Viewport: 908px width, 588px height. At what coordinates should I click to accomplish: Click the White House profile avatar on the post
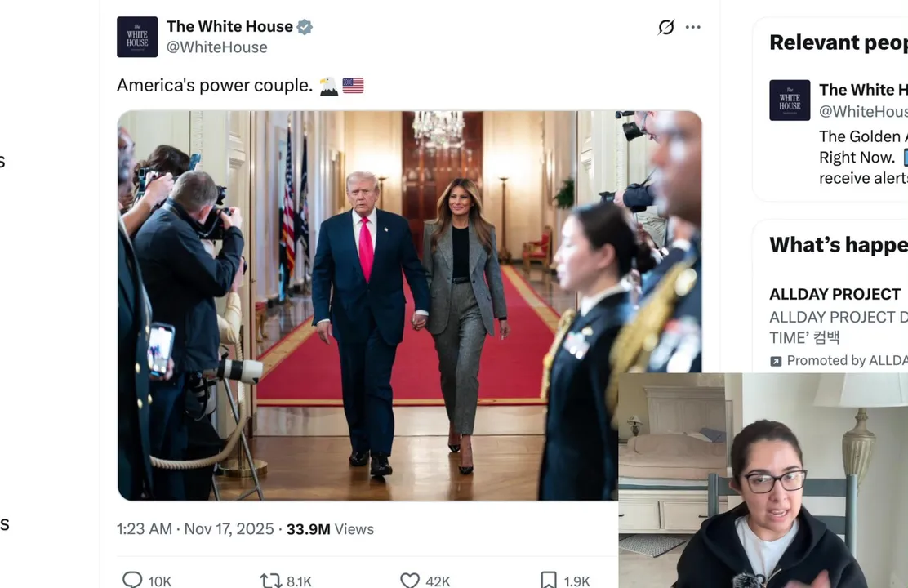(137, 37)
